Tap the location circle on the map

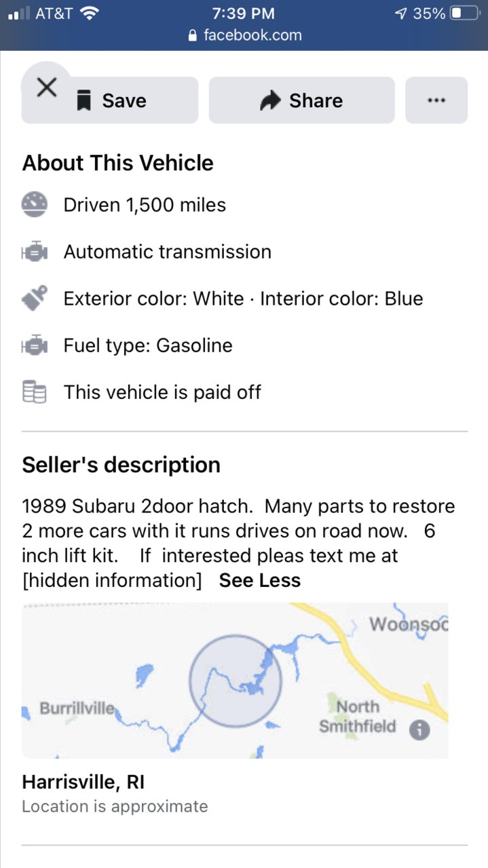pyautogui.click(x=236, y=681)
